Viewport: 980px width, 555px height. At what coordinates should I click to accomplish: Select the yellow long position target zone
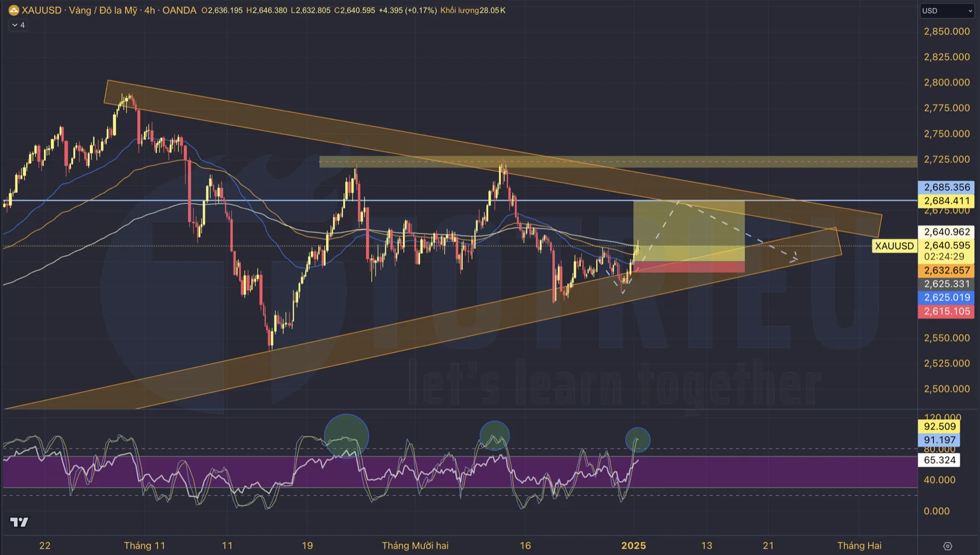[689, 231]
